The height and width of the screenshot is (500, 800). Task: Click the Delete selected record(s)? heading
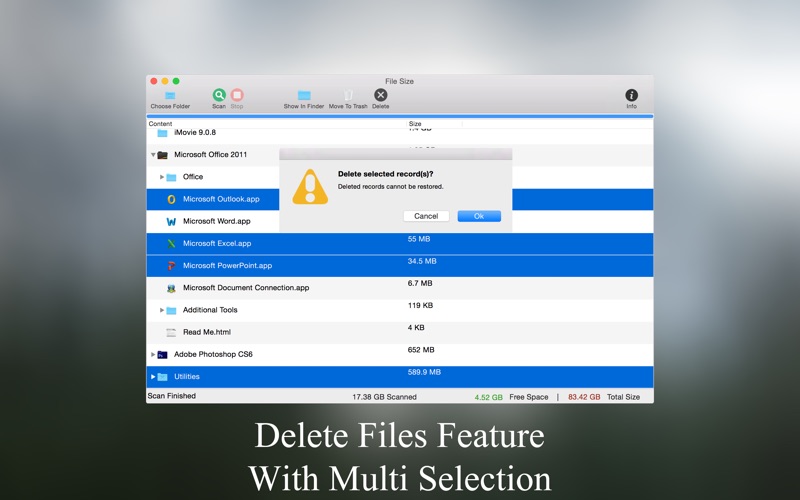point(385,174)
